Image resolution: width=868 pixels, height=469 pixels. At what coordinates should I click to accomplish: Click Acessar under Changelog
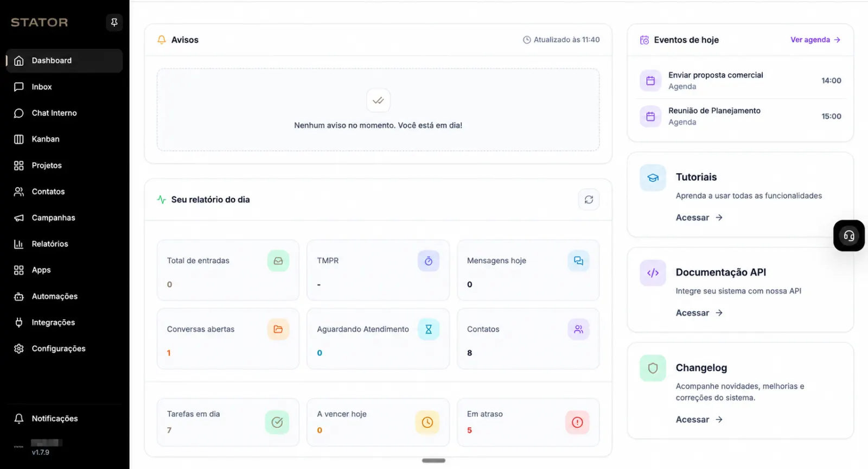pos(699,420)
